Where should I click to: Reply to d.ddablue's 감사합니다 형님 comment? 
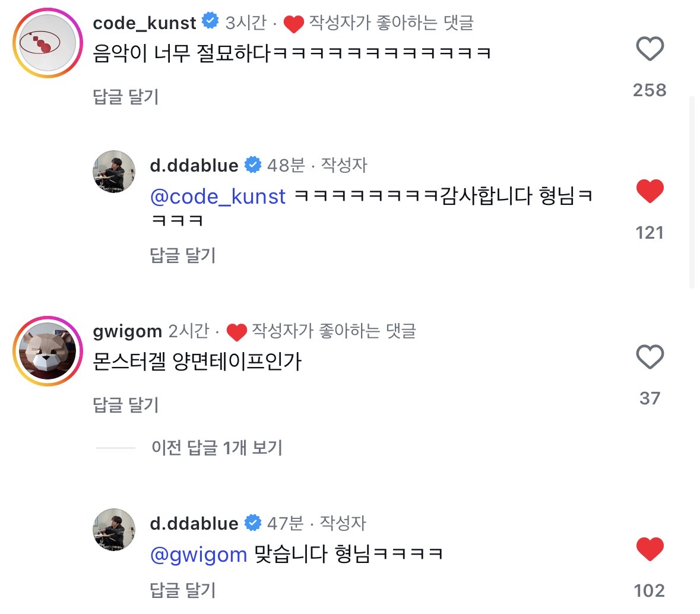point(183,255)
